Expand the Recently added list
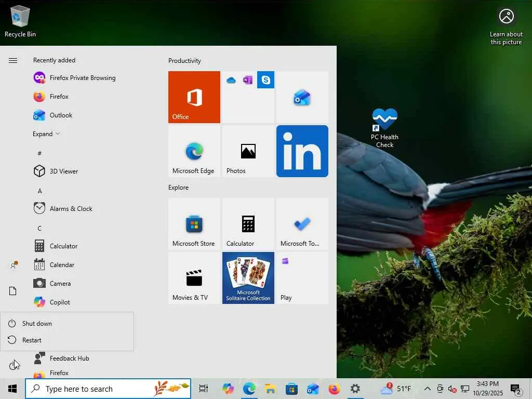 [46, 134]
